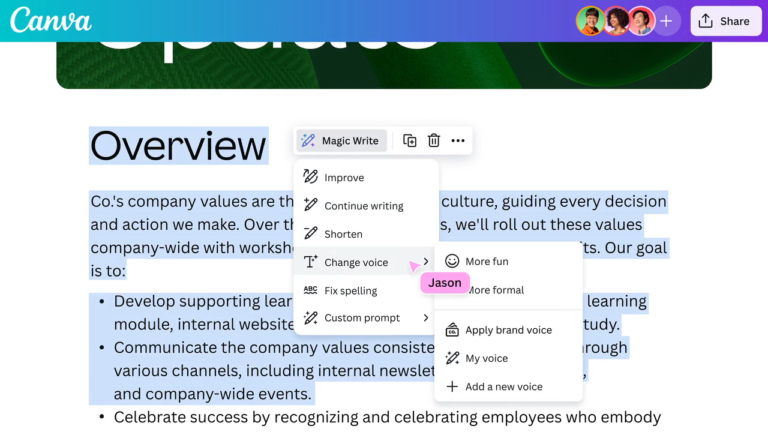Click the third collaborator avatar

pos(641,21)
